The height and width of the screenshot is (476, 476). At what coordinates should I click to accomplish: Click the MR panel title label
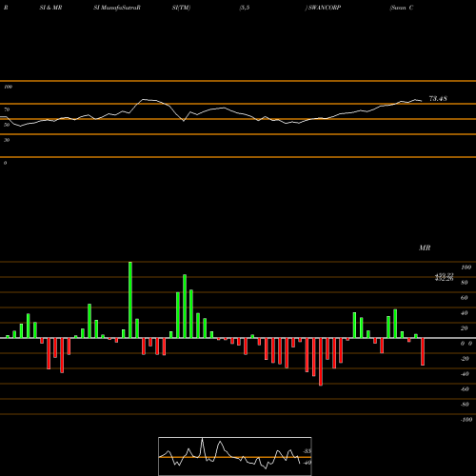[x=425, y=248]
